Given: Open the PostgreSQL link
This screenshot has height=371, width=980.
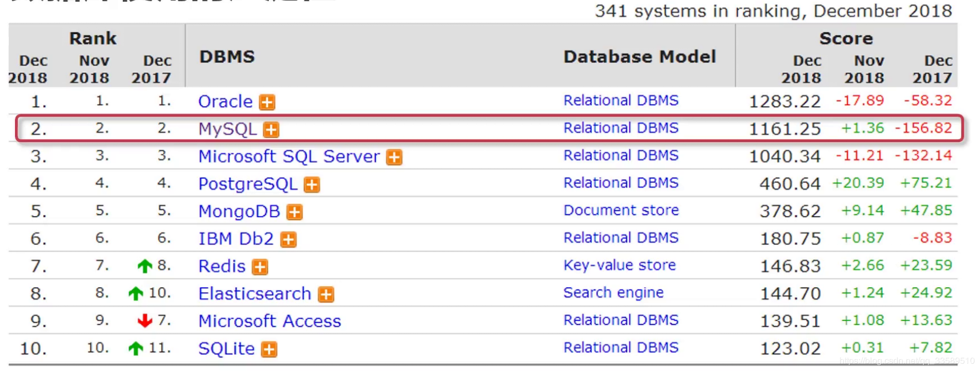Looking at the screenshot, I should click(x=248, y=184).
